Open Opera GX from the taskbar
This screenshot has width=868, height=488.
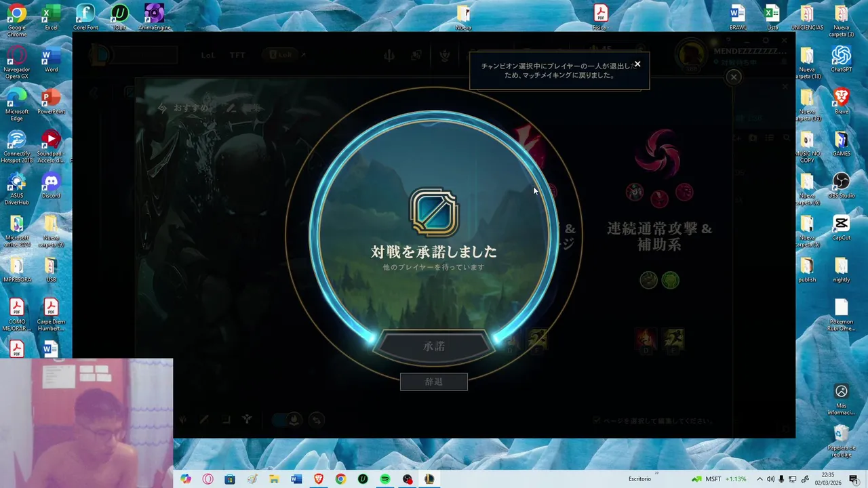tap(208, 479)
